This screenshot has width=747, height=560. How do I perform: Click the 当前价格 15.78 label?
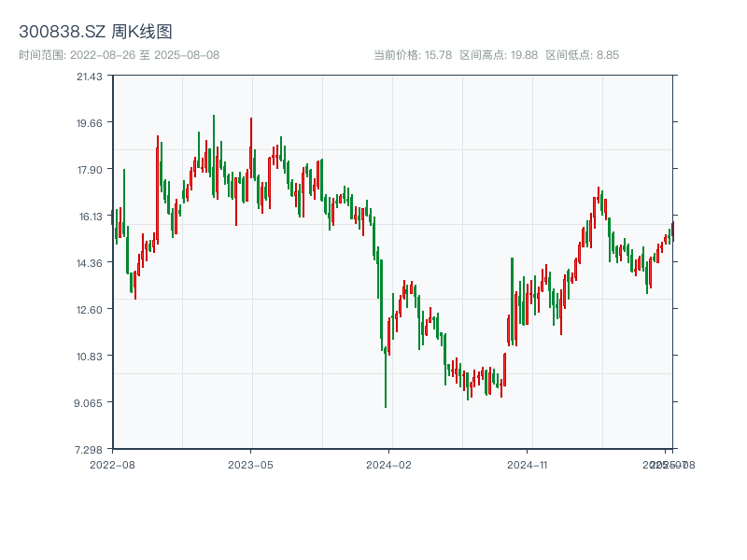point(413,55)
